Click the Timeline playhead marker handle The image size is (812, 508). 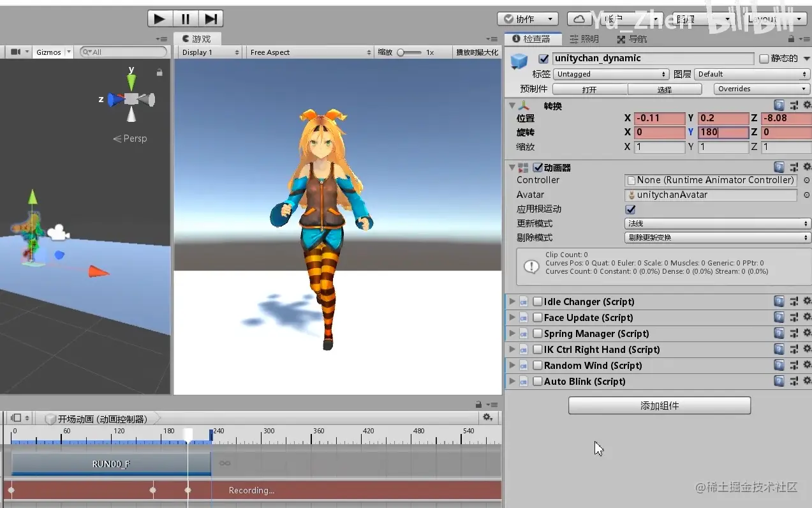[x=188, y=434]
